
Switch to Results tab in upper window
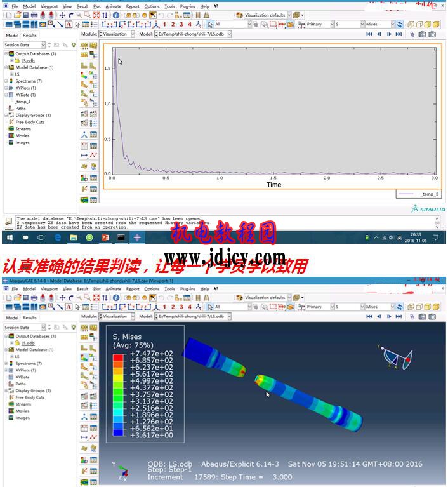(30, 36)
